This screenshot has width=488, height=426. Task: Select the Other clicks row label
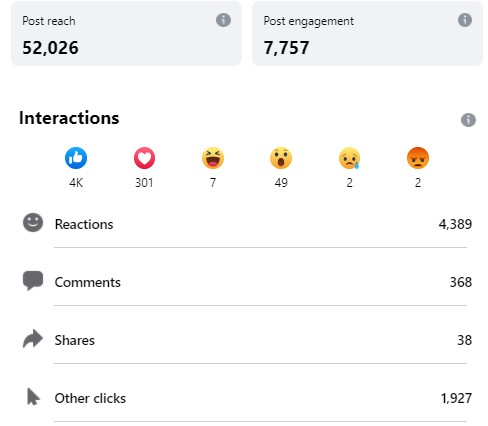coord(90,398)
